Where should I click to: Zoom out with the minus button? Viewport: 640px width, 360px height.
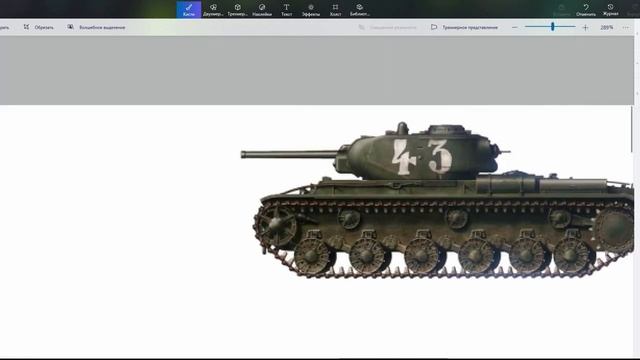515,27
